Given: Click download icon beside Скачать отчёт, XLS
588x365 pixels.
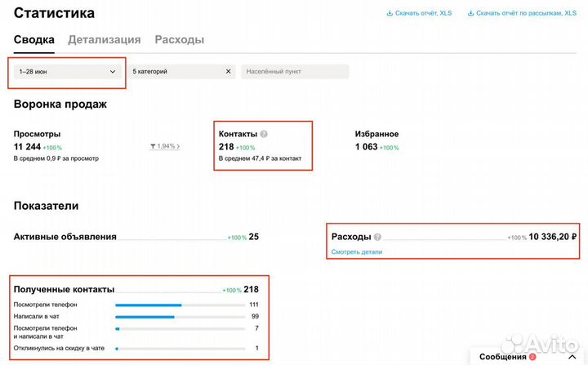Looking at the screenshot, I should (x=390, y=13).
